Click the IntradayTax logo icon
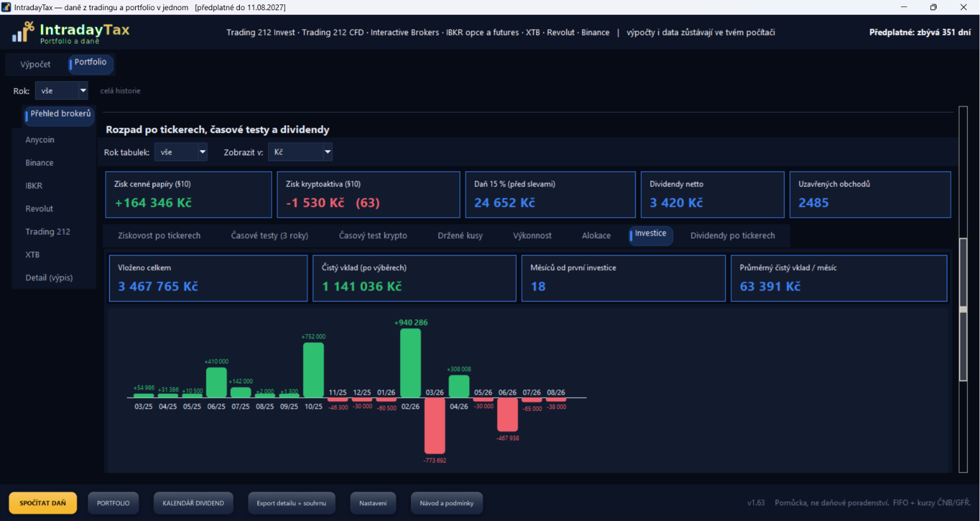This screenshot has width=980, height=521. (23, 32)
